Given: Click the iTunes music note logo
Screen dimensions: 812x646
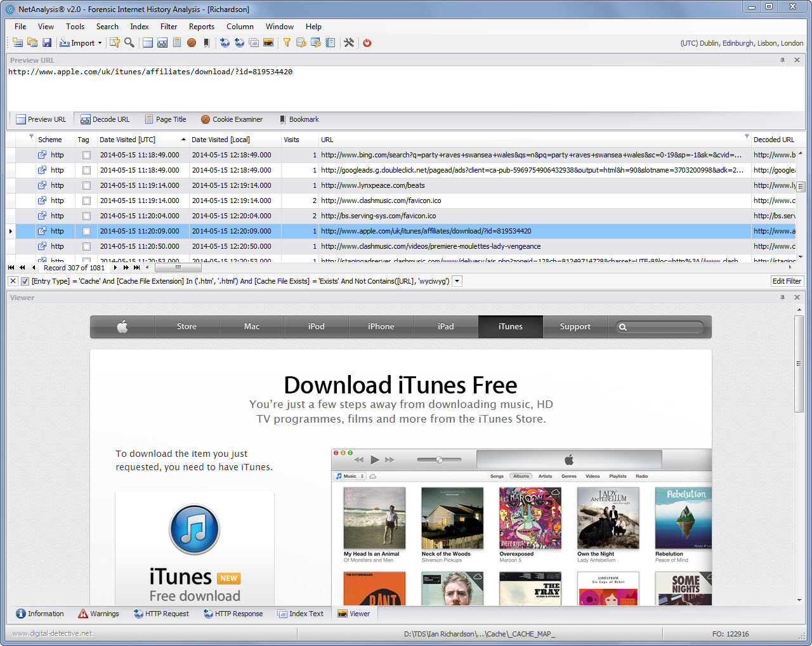Looking at the screenshot, I should click(195, 529).
